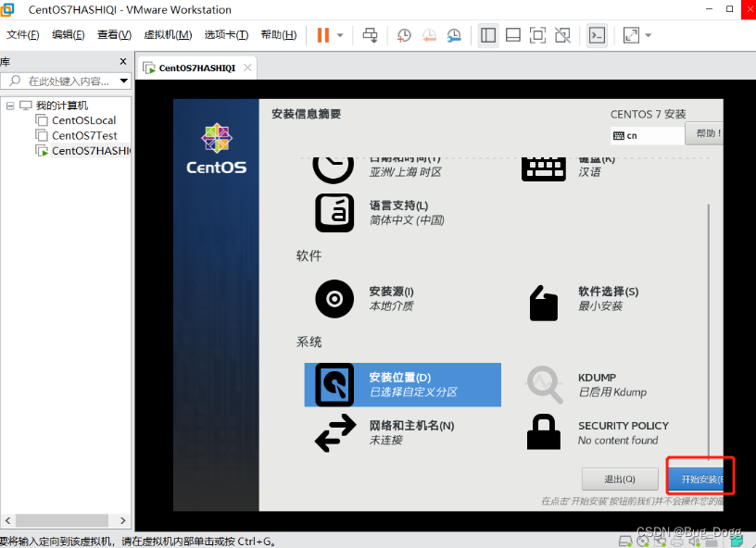
Task: Click the 开始安装 begin installation button
Action: point(696,479)
